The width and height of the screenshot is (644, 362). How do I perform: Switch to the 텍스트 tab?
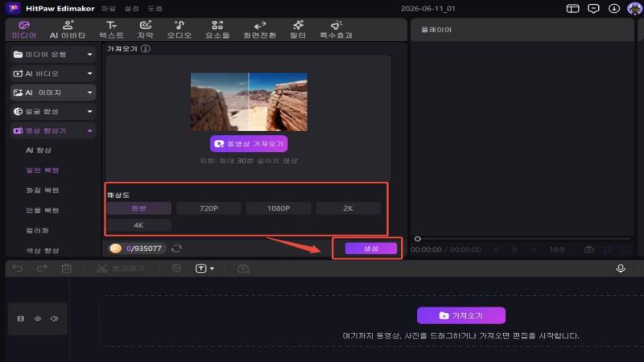click(111, 30)
